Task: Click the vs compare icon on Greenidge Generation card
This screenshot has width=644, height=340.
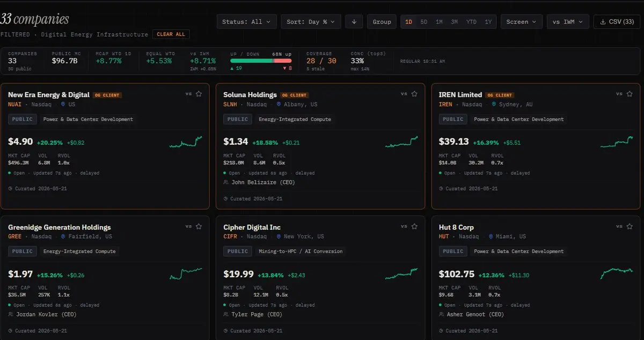Action: pos(188,226)
